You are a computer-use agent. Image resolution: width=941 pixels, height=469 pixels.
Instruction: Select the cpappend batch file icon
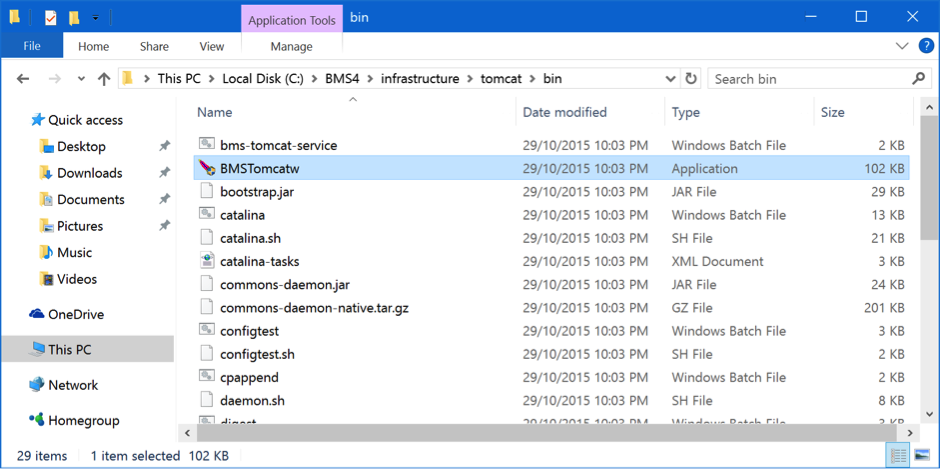click(206, 377)
